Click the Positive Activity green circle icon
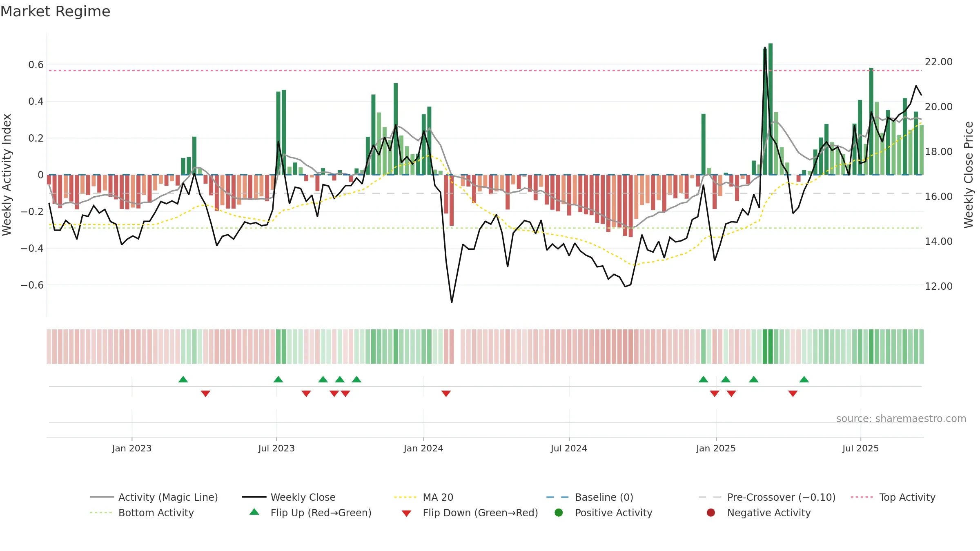 (x=559, y=512)
